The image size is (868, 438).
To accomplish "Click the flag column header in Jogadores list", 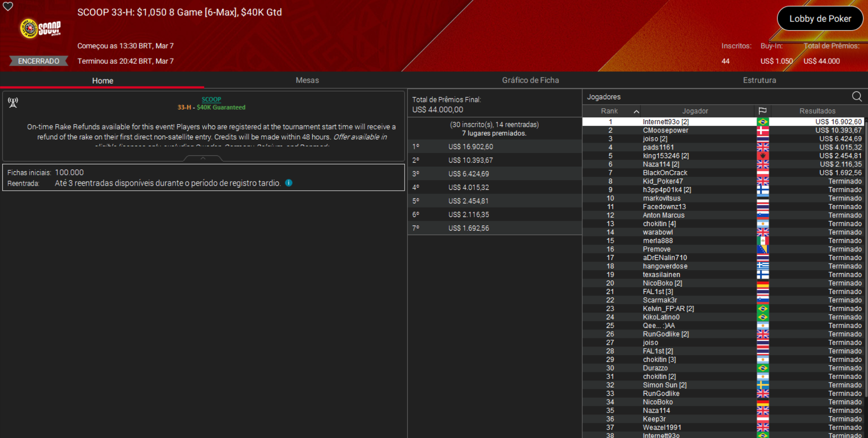I will click(x=763, y=111).
